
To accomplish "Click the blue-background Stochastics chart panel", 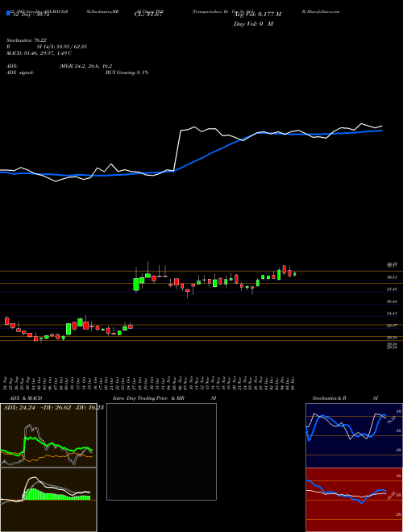I will tap(354, 435).
